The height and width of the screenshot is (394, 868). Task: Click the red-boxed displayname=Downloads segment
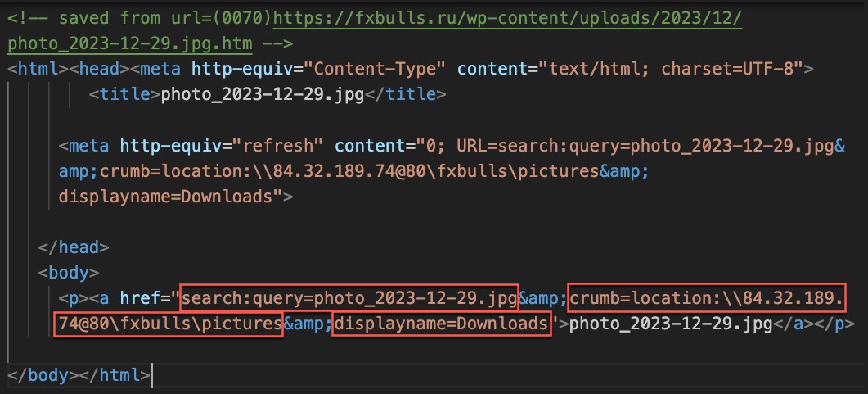coord(441,324)
